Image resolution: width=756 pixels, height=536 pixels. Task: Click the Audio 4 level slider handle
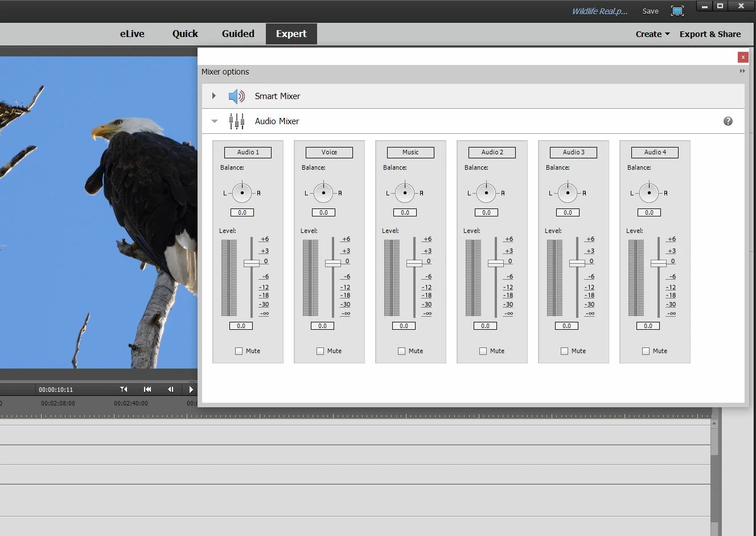[659, 263]
